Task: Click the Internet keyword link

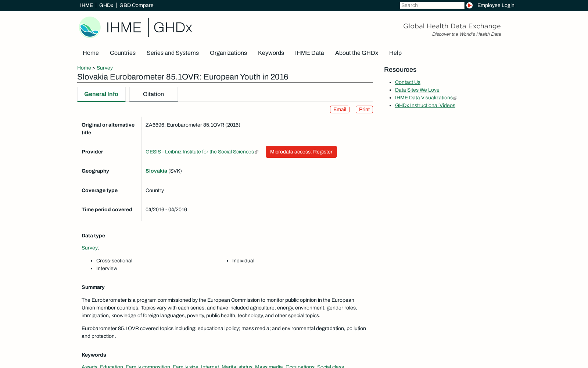Action: coord(209,366)
